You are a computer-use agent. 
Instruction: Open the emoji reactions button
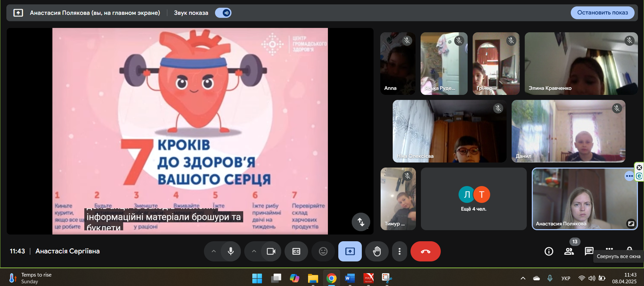(x=323, y=251)
